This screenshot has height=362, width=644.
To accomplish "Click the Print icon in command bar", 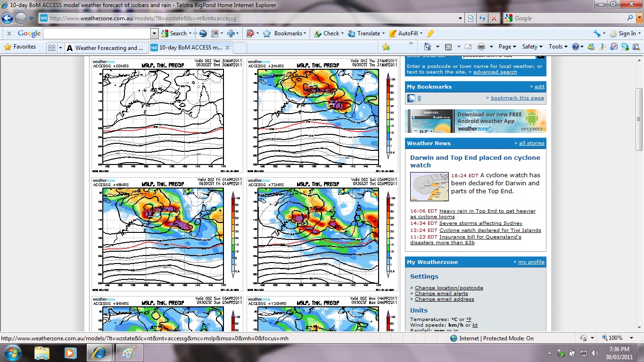I will [x=481, y=47].
